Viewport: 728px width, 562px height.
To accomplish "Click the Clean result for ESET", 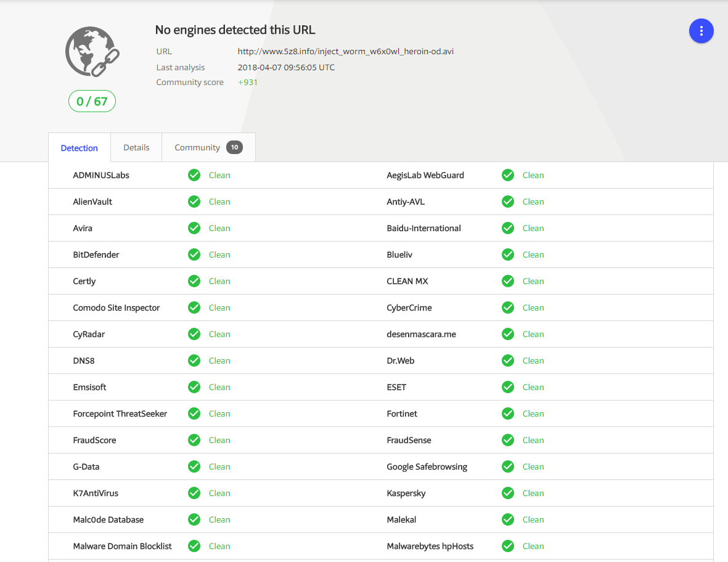I will 533,386.
